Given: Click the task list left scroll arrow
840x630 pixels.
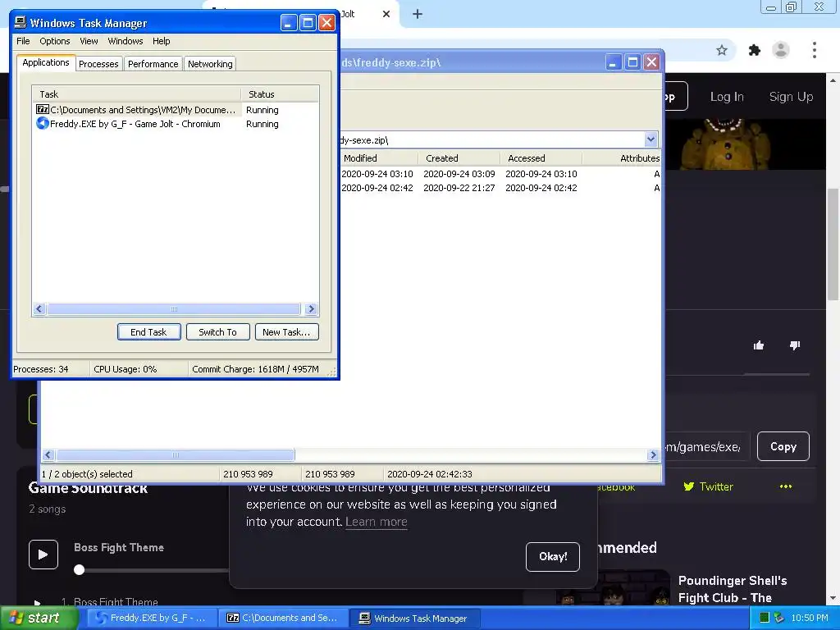Looking at the screenshot, I should [39, 309].
